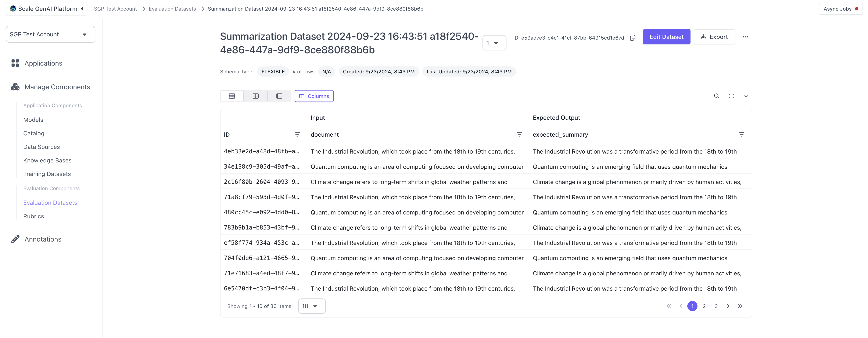Open the ID column filter icon
Viewport: 868px width, 338px height.
[297, 135]
